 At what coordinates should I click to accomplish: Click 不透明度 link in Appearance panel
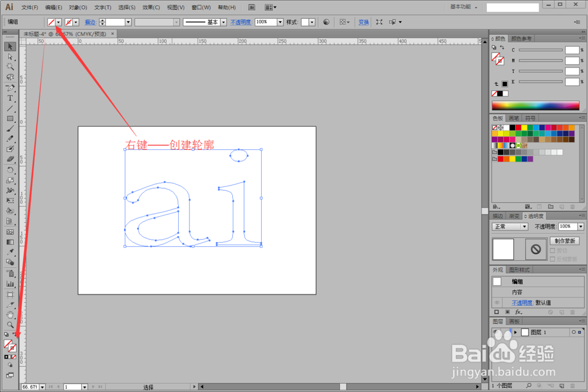coord(522,303)
